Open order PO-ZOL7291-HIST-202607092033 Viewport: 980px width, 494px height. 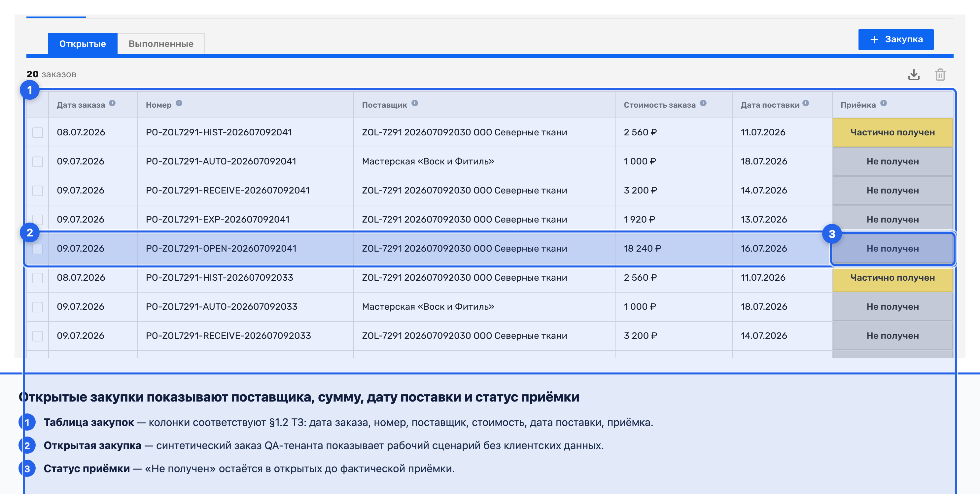pos(220,278)
